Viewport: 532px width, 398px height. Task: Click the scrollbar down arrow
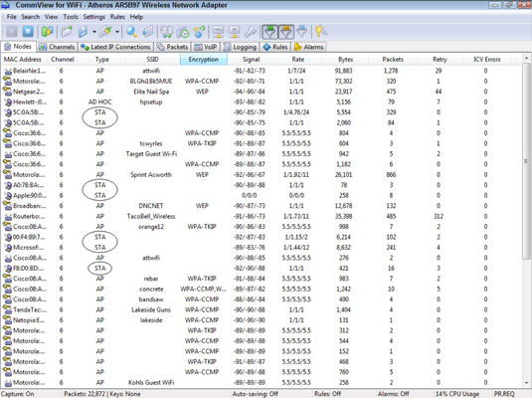526,383
